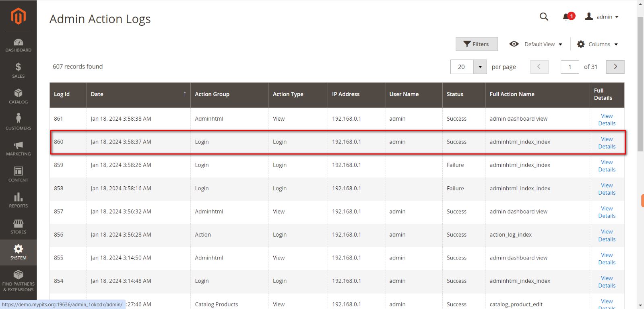Click the page number input field
Viewport: 644px width, 309px height.
[x=570, y=67]
